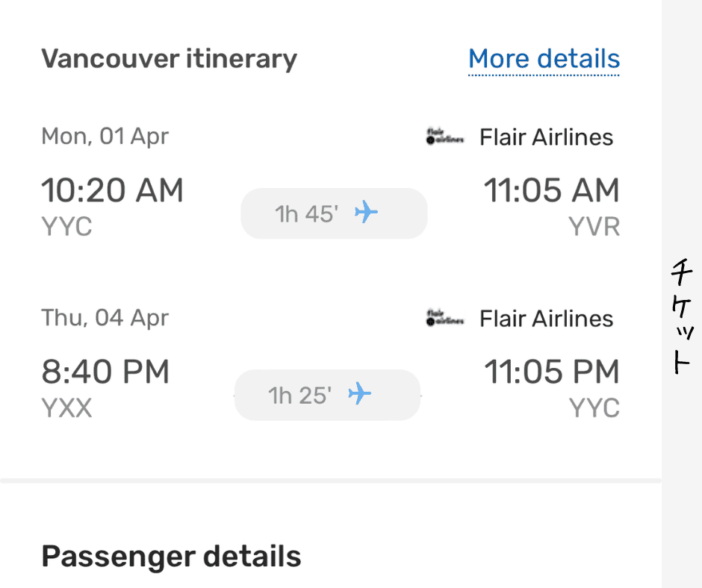Click the Flair Airlines logo for 01 Apr flight
This screenshot has height=588, width=702.
click(444, 137)
